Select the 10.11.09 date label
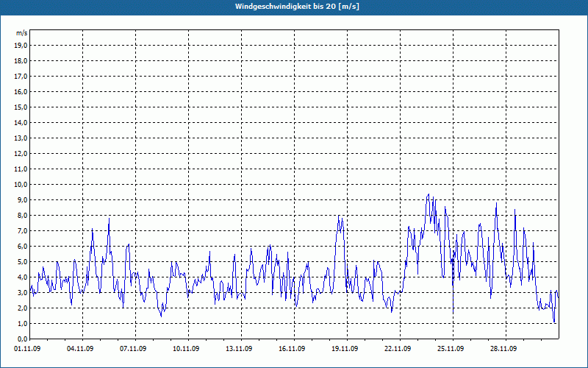The image size is (588, 368). tap(186, 349)
